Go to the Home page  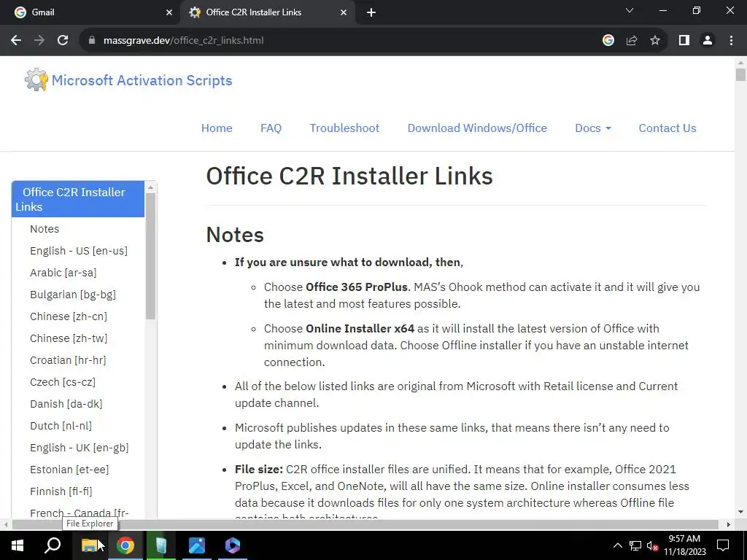point(217,128)
